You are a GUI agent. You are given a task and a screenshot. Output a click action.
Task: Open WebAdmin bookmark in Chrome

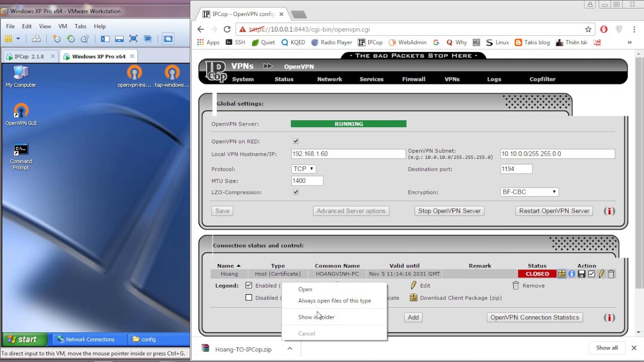coord(408,43)
